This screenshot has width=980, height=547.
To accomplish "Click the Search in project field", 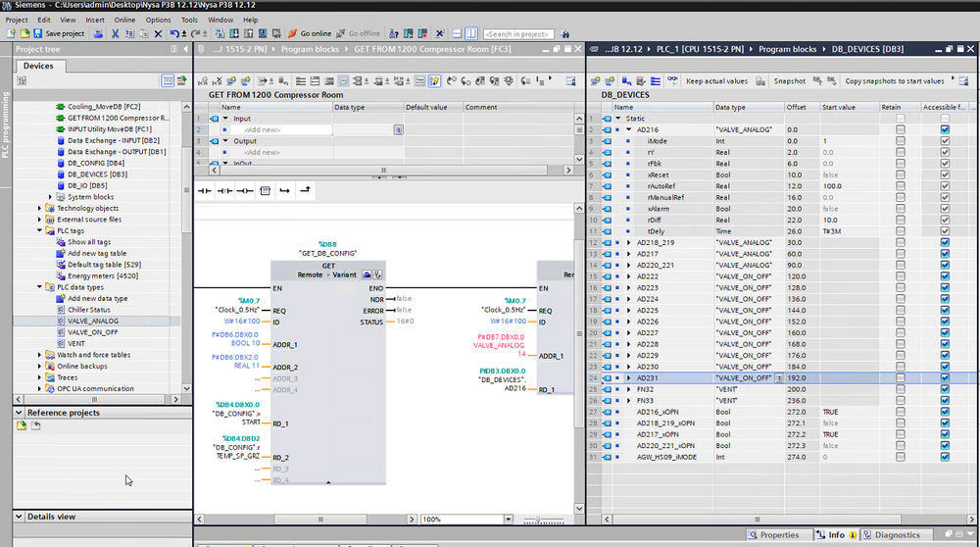I will pyautogui.click(x=518, y=34).
